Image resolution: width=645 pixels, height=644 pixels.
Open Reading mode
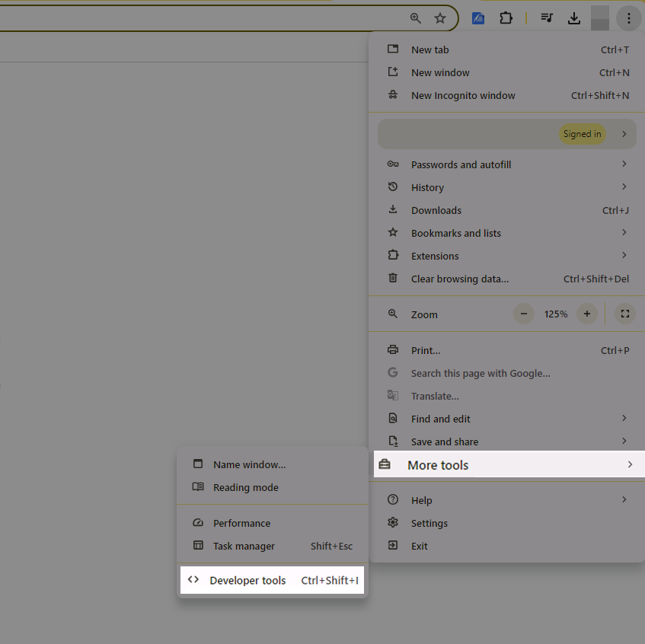pos(273,487)
